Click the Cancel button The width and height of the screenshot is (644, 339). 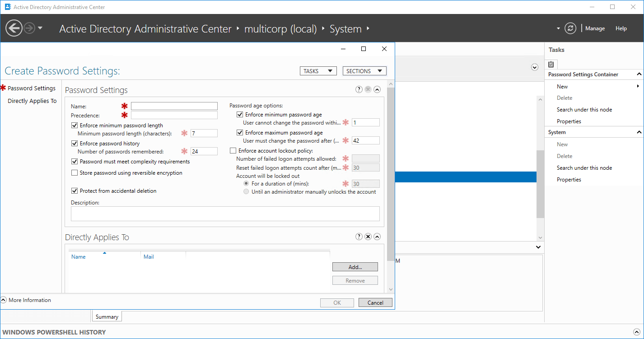(375, 303)
